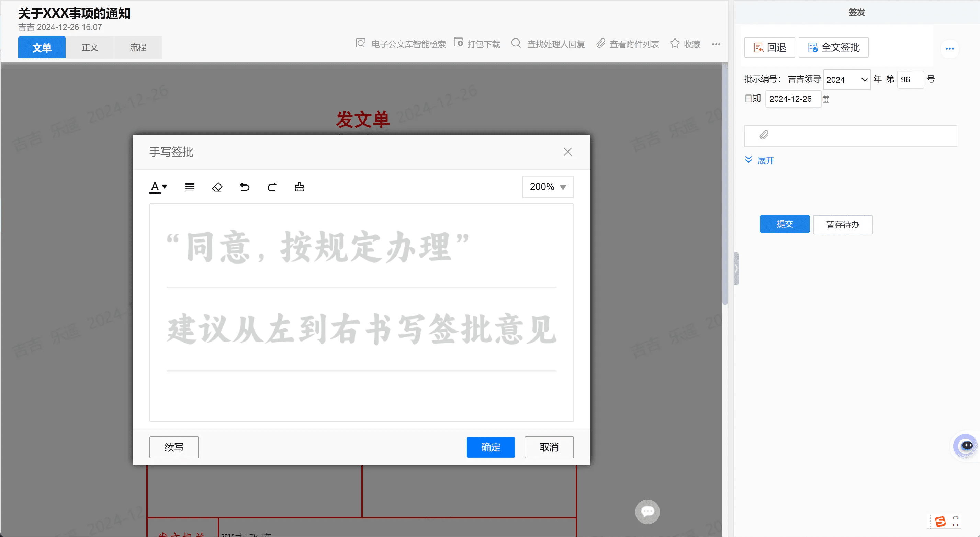Open 查看附件列表
The width and height of the screenshot is (980, 537).
click(x=627, y=44)
